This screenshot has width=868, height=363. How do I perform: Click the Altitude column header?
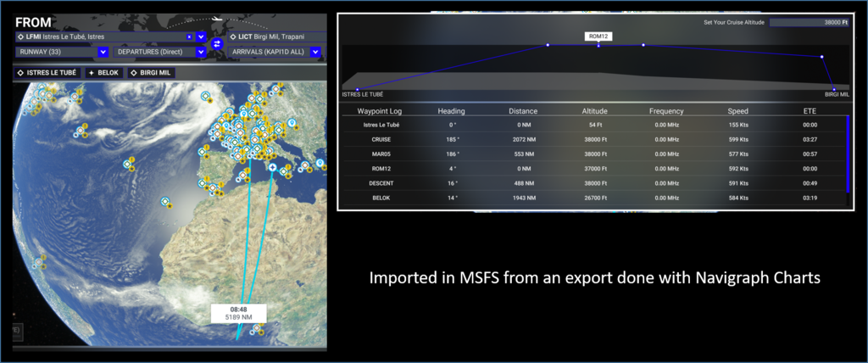(594, 111)
